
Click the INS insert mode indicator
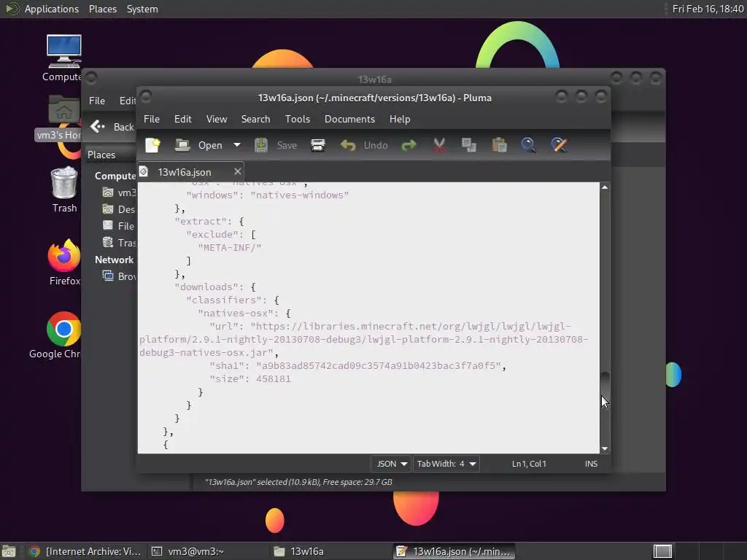(591, 464)
